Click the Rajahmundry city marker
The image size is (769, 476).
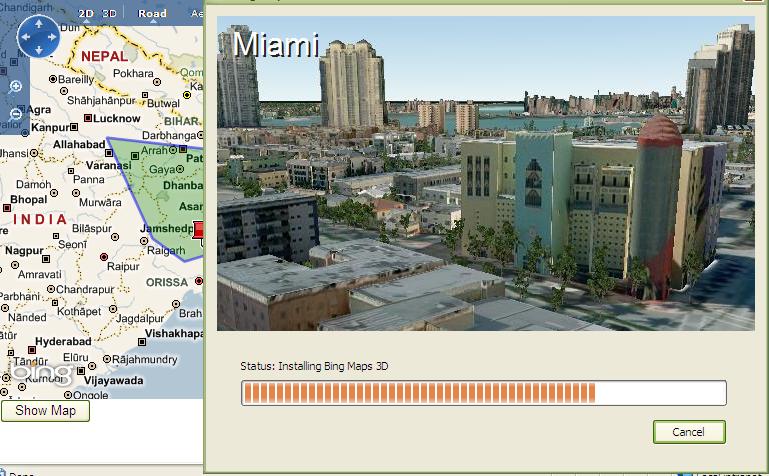106,359
